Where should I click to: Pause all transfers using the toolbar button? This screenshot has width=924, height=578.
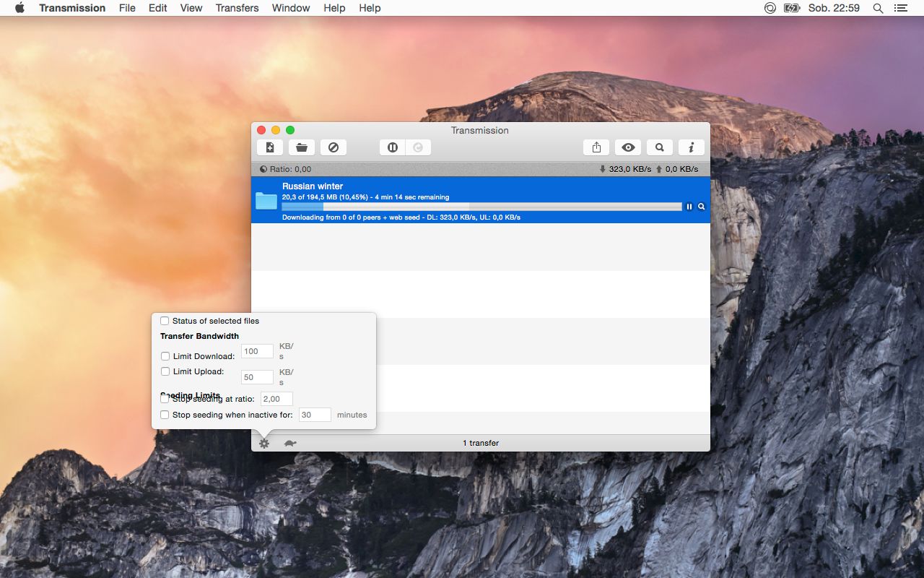393,147
